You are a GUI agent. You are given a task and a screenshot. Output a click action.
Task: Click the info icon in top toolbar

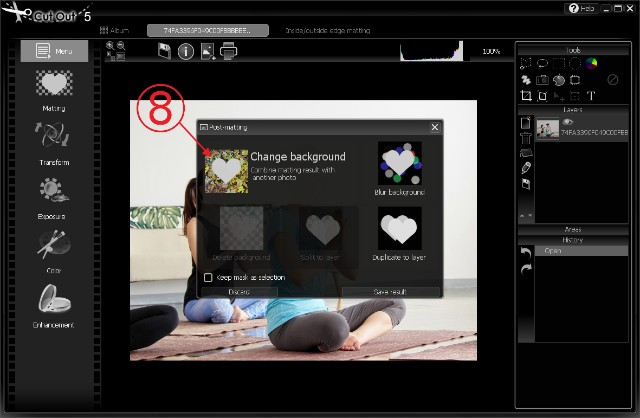(186, 51)
